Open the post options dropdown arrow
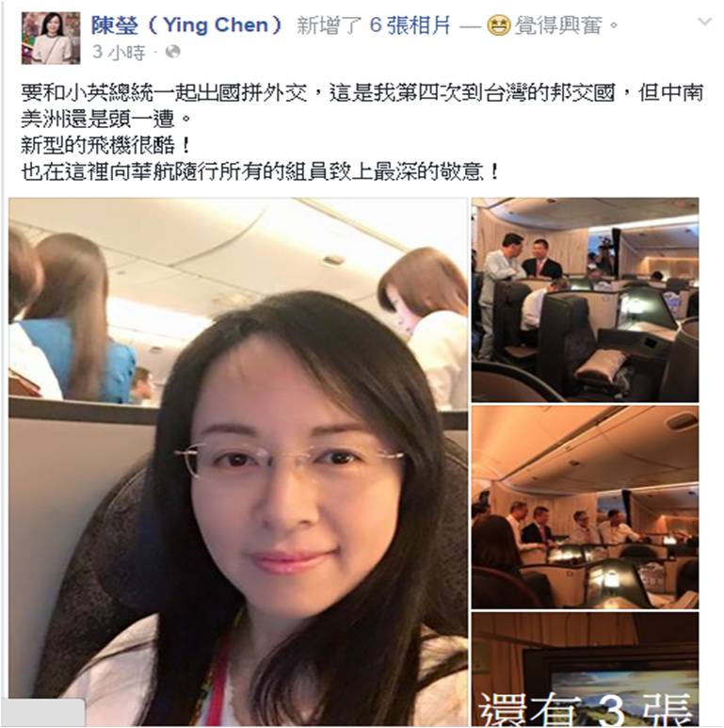Image resolution: width=724 pixels, height=728 pixels. pos(705,22)
